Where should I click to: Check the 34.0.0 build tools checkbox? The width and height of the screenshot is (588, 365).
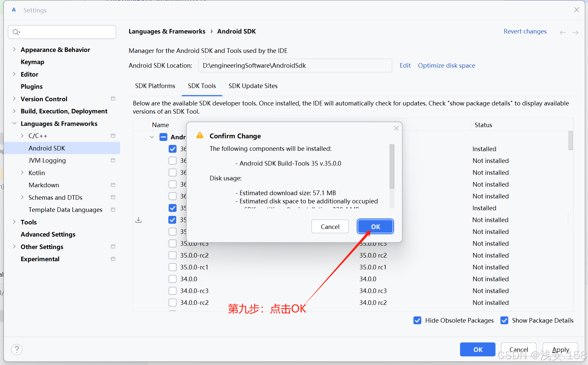[x=173, y=279]
